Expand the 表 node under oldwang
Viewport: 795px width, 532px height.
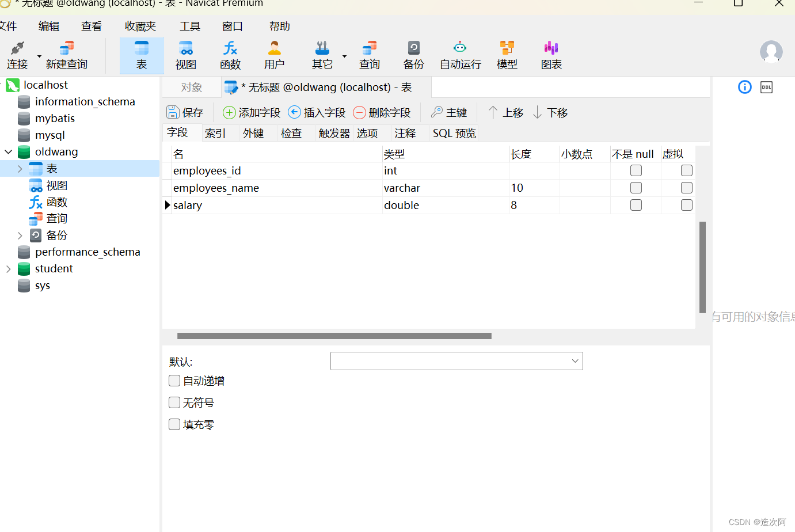(x=20, y=169)
